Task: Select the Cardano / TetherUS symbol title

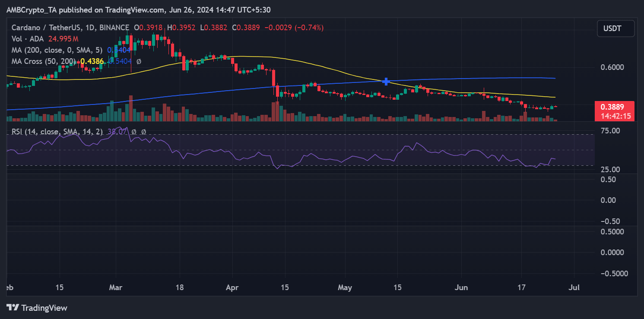Action: coord(70,28)
